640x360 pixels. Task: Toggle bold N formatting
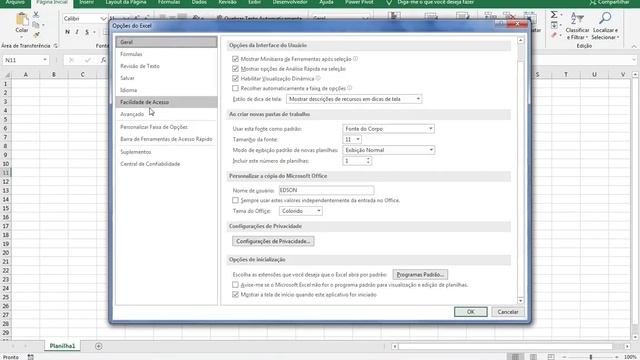click(67, 32)
